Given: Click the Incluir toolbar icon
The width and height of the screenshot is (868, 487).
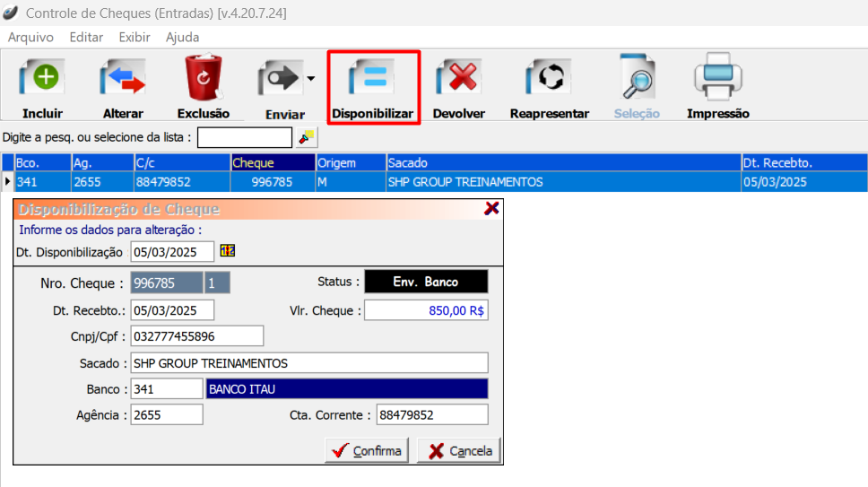Looking at the screenshot, I should (x=42, y=79).
